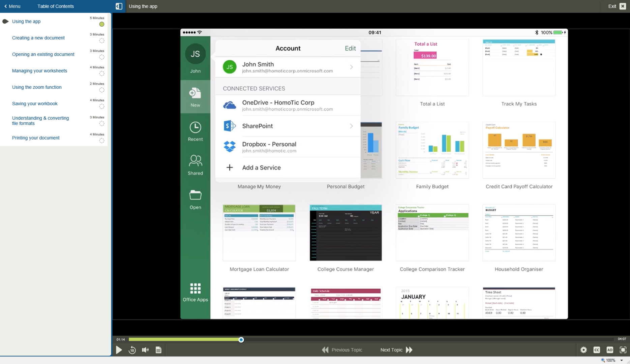630x364 pixels.
Task: Click the Family Budget template thumbnail
Action: click(432, 150)
